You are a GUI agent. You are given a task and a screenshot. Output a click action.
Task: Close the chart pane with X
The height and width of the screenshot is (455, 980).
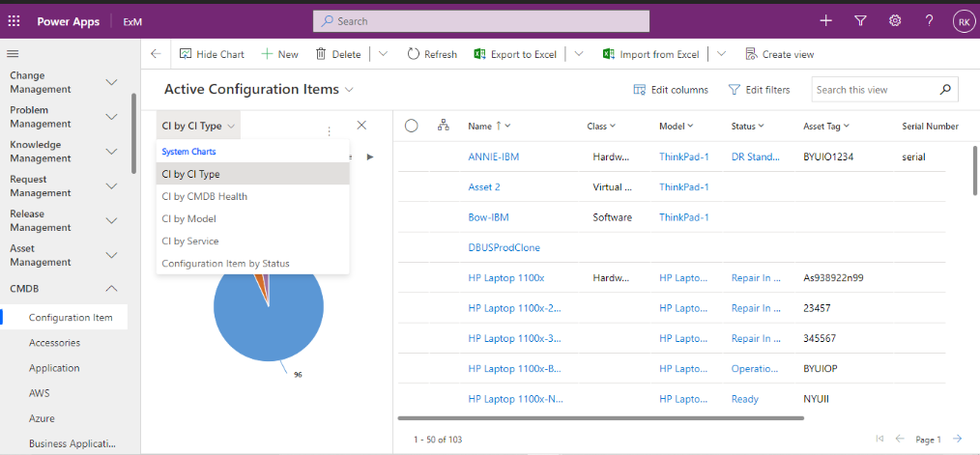tap(361, 125)
